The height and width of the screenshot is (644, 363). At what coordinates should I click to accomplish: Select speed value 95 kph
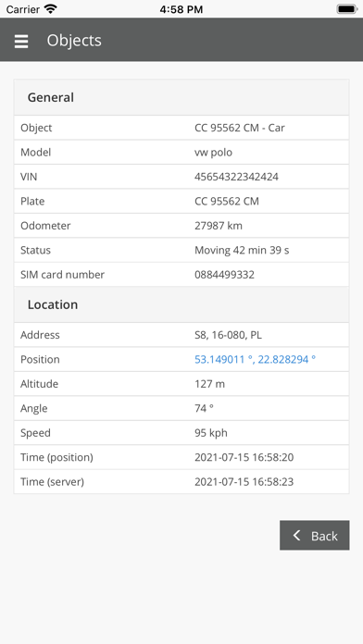pos(211,433)
